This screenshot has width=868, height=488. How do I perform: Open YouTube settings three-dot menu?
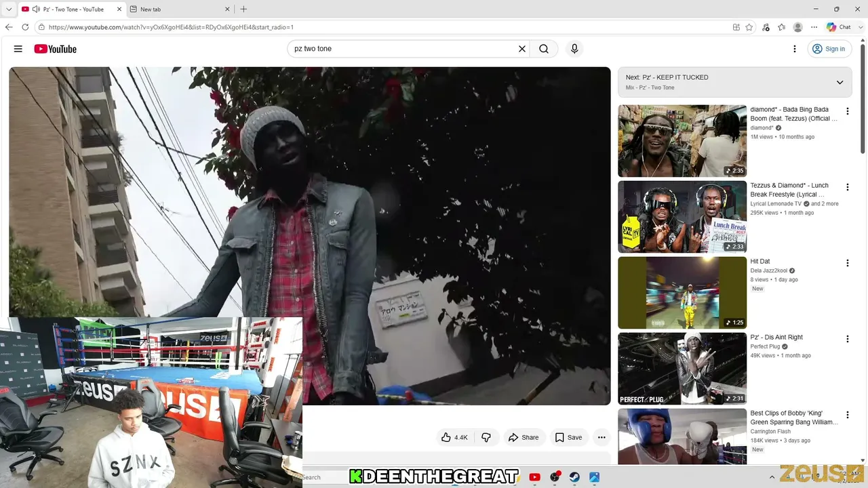tap(795, 49)
